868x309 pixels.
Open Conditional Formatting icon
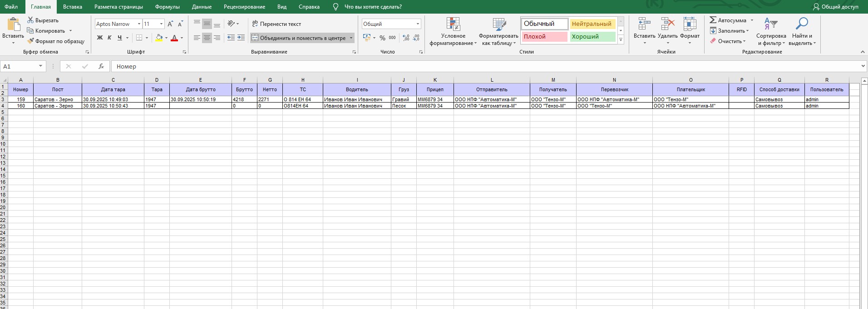pyautogui.click(x=453, y=25)
